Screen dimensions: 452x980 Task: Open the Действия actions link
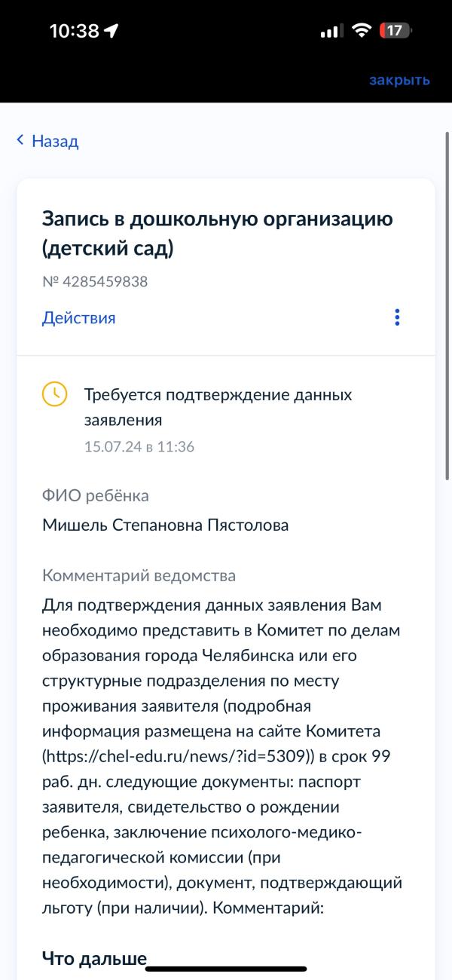coord(79,317)
